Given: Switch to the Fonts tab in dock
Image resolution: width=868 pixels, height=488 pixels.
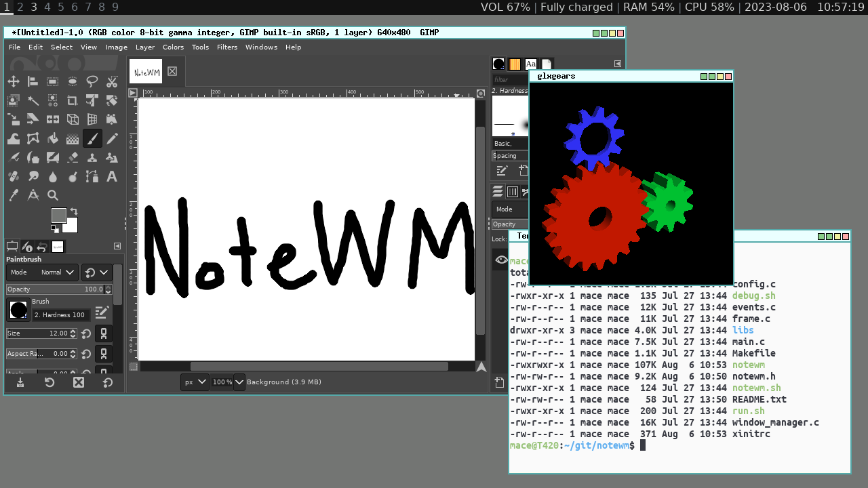Looking at the screenshot, I should point(531,64).
